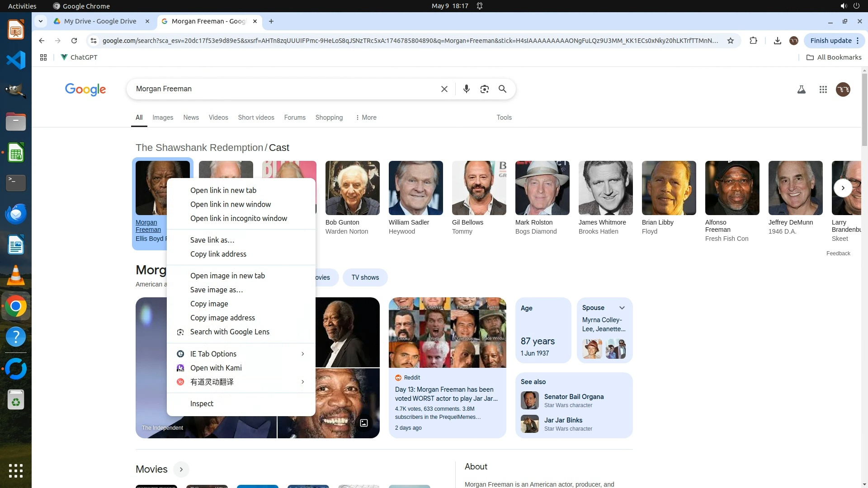868x488 pixels.
Task: Open Chrome extensions puzzle icon
Action: point(753,41)
